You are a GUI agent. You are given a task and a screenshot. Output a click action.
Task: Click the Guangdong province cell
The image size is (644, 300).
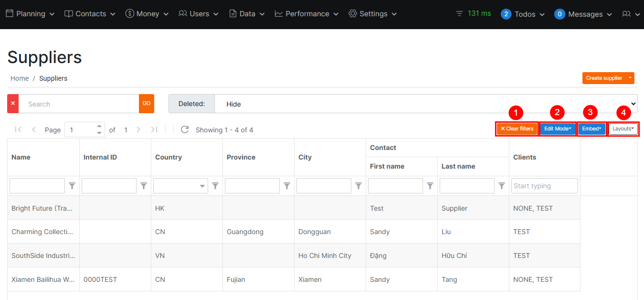pyautogui.click(x=258, y=232)
